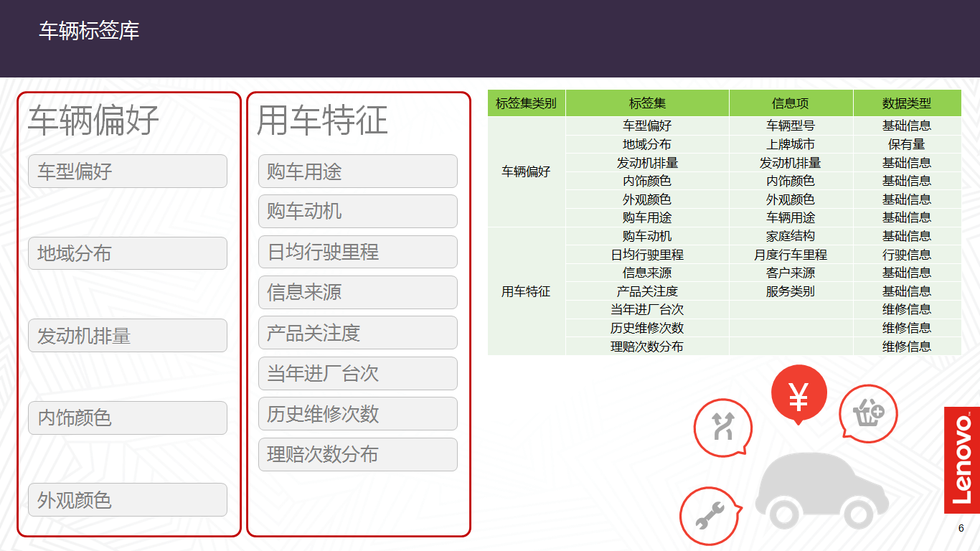
Task: Select the 理赔次数分布 grey label box
Action: tap(358, 454)
